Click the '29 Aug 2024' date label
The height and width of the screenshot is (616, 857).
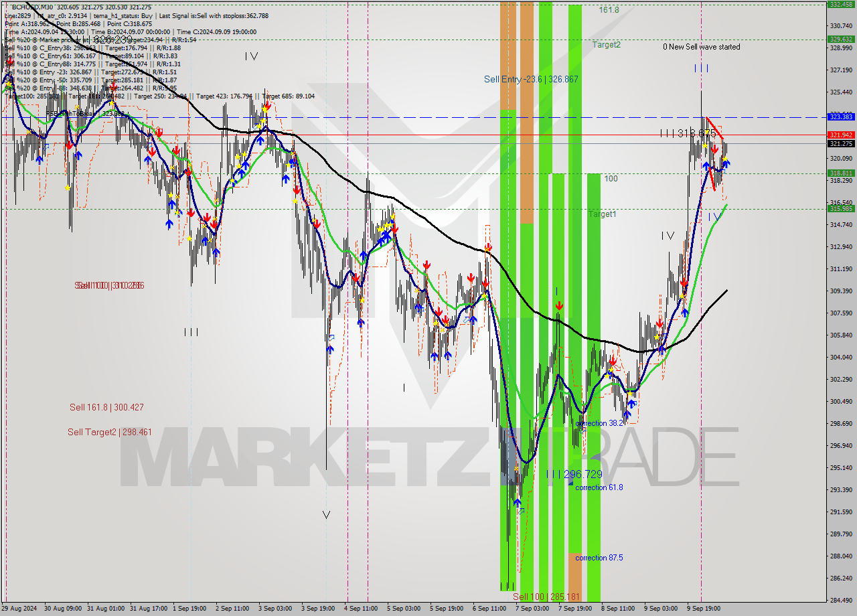pyautogui.click(x=19, y=609)
